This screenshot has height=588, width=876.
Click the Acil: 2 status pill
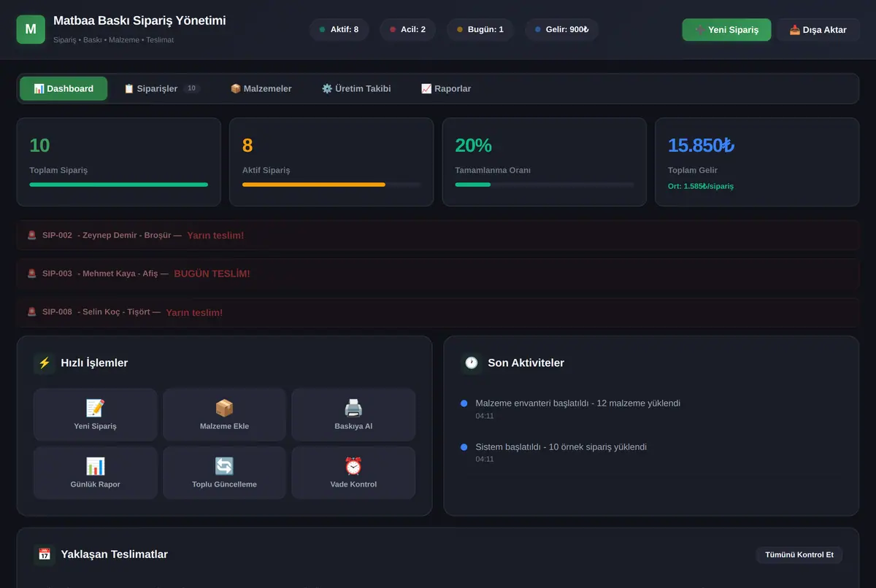(407, 30)
